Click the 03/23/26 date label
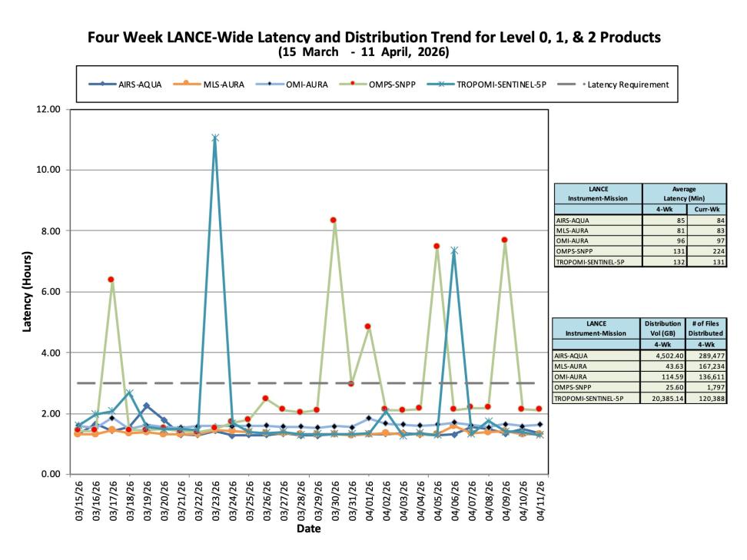 click(x=215, y=501)
